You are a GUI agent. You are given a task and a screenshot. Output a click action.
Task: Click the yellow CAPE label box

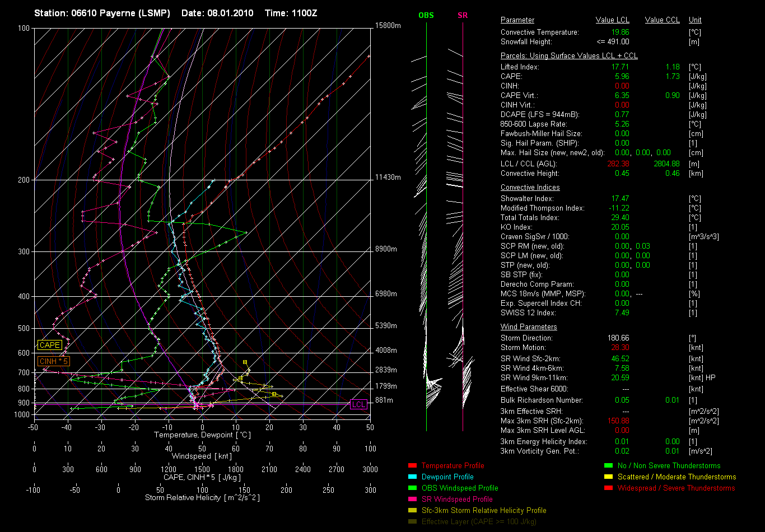point(50,346)
